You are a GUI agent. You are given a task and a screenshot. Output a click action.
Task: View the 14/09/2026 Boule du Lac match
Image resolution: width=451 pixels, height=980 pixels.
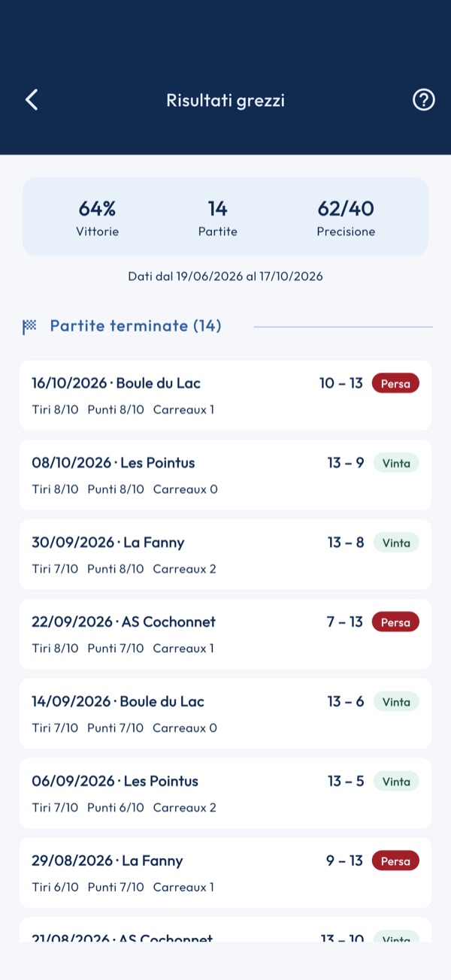tap(225, 714)
